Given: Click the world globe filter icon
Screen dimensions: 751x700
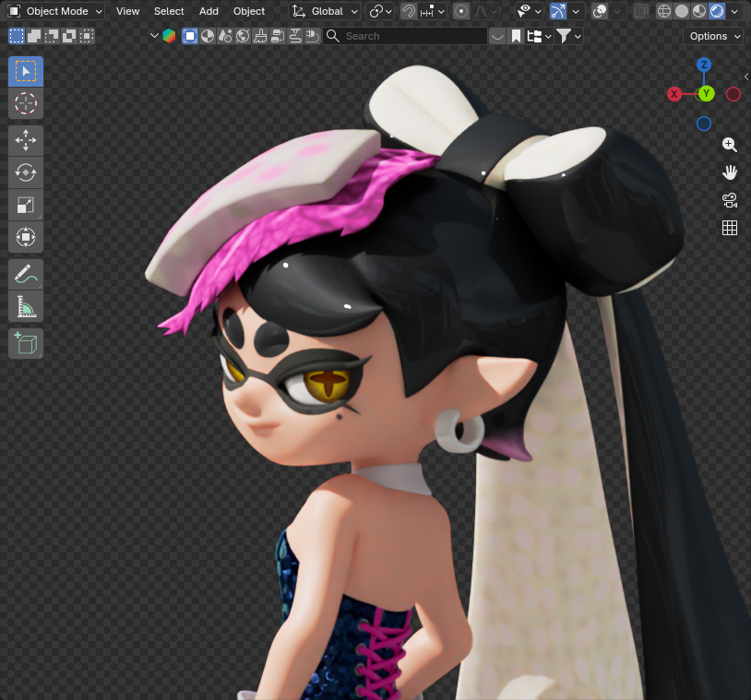Looking at the screenshot, I should [x=243, y=36].
